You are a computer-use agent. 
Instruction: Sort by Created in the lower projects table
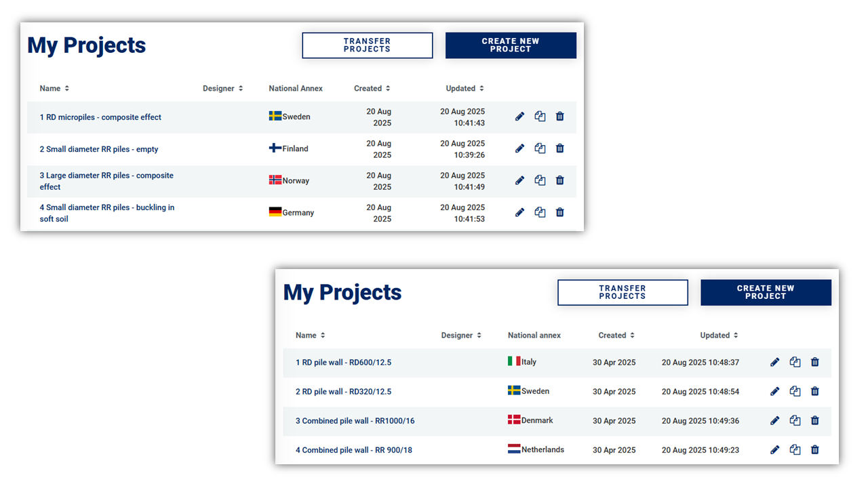click(617, 335)
